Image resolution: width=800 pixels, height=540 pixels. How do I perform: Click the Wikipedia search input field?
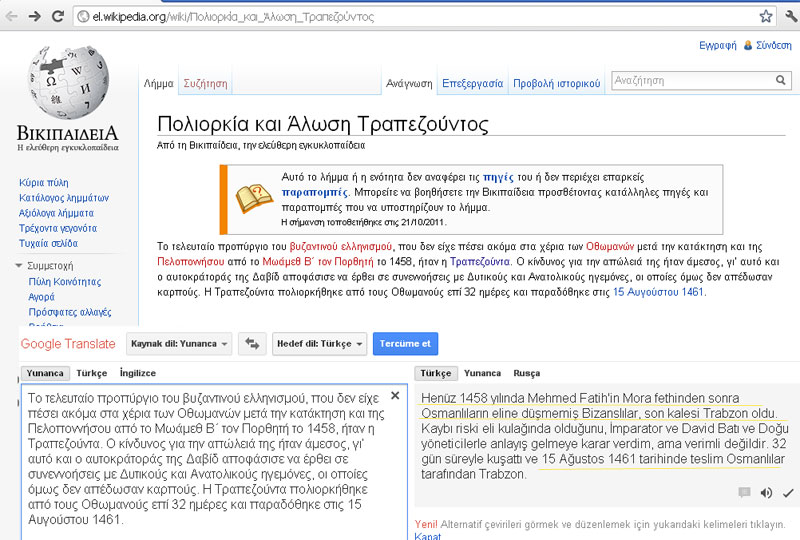click(x=690, y=81)
